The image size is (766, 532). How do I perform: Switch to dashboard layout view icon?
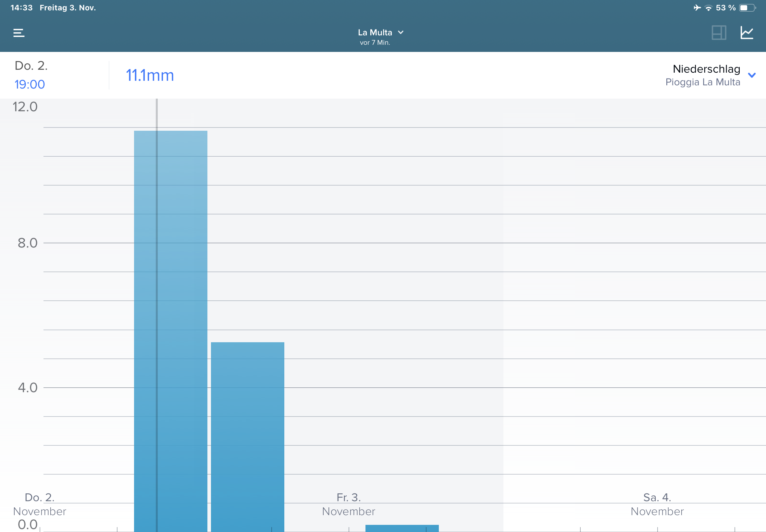coord(719,33)
